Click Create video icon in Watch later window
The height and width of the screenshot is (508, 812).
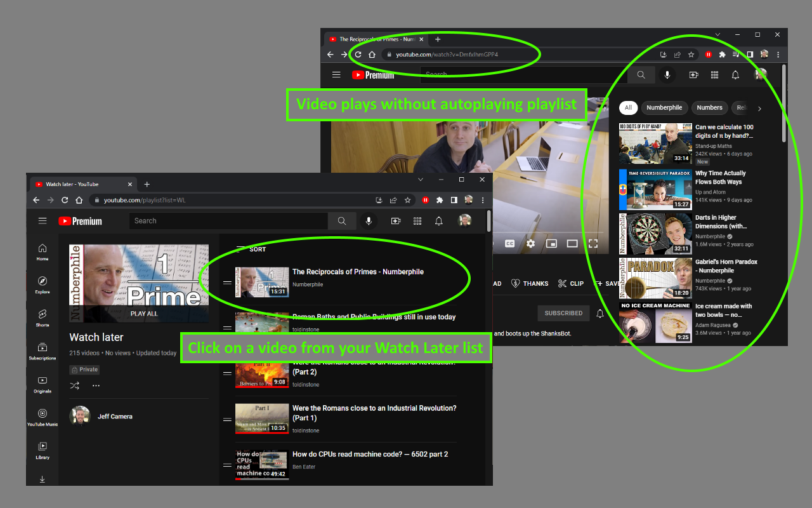tap(396, 221)
